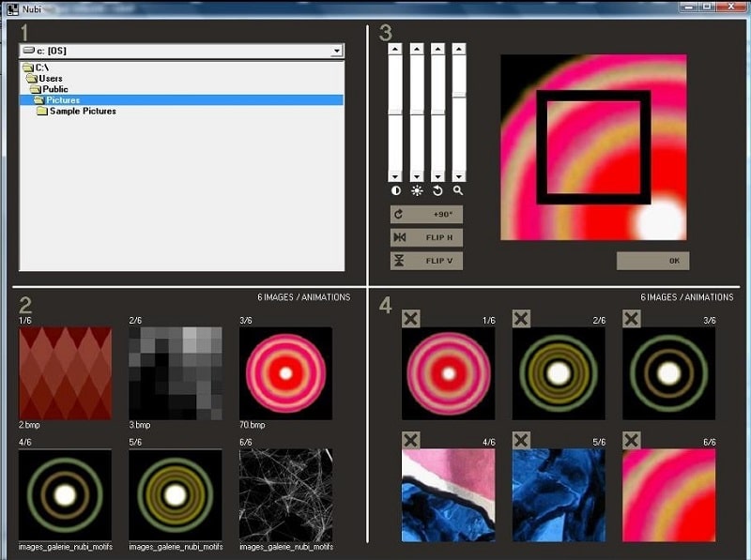Click the rotation icon below third slider
Image resolution: width=751 pixels, height=560 pixels.
click(437, 190)
